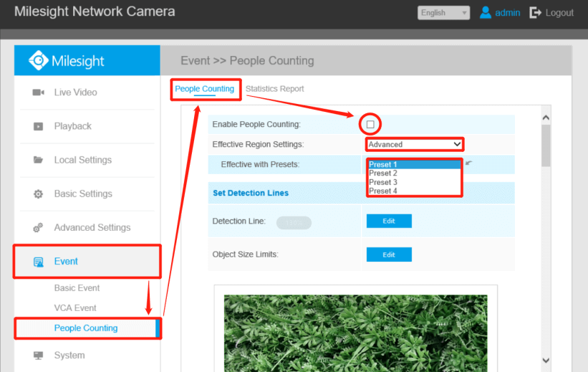The image size is (588, 372).
Task: Click the camera preview image
Action: [x=355, y=333]
